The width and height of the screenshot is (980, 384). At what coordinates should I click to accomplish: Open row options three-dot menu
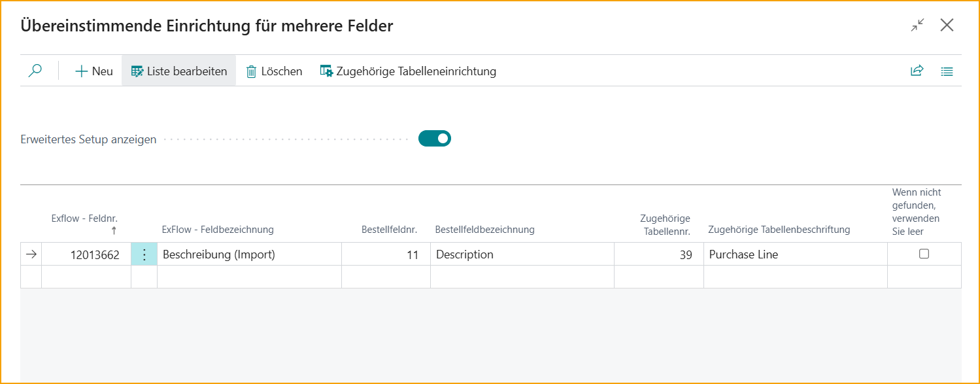pyautogui.click(x=144, y=254)
